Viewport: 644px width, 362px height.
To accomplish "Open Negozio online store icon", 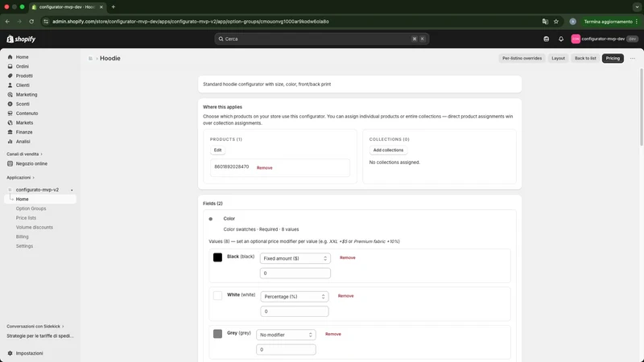I will (10, 164).
